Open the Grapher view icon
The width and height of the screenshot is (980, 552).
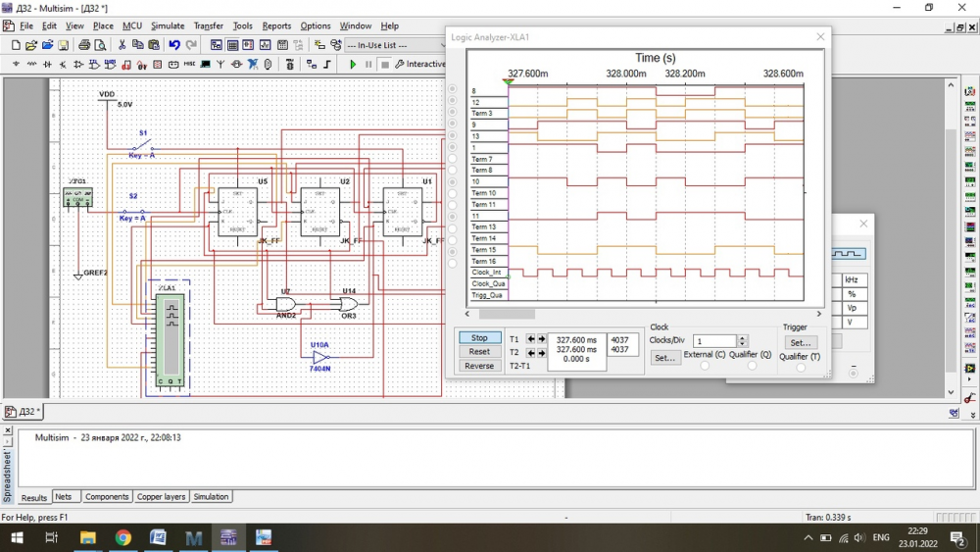266,45
